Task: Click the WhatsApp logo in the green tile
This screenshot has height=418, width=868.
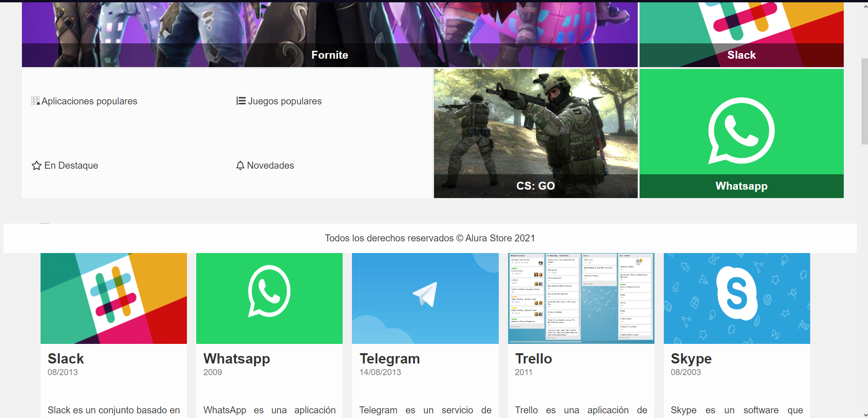Action: [x=742, y=131]
